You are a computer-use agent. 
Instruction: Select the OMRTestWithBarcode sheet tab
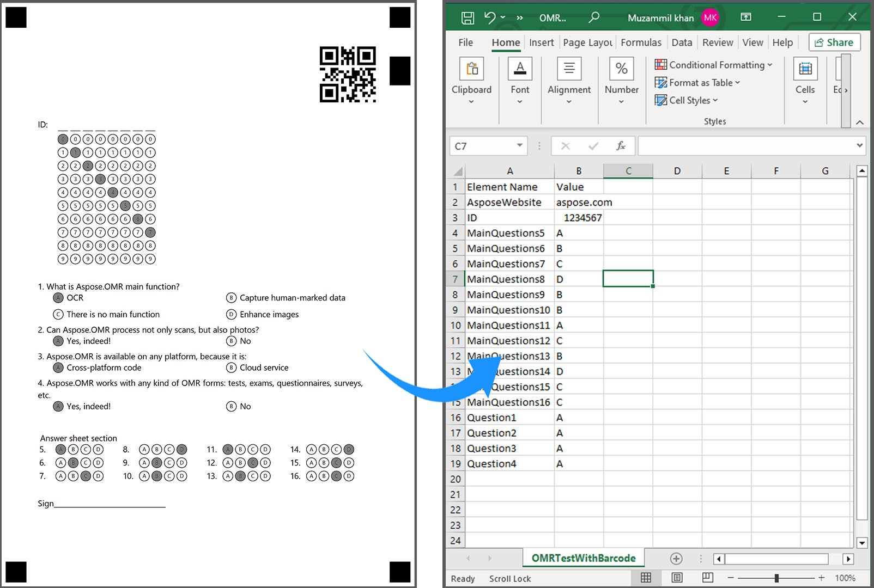pos(583,558)
